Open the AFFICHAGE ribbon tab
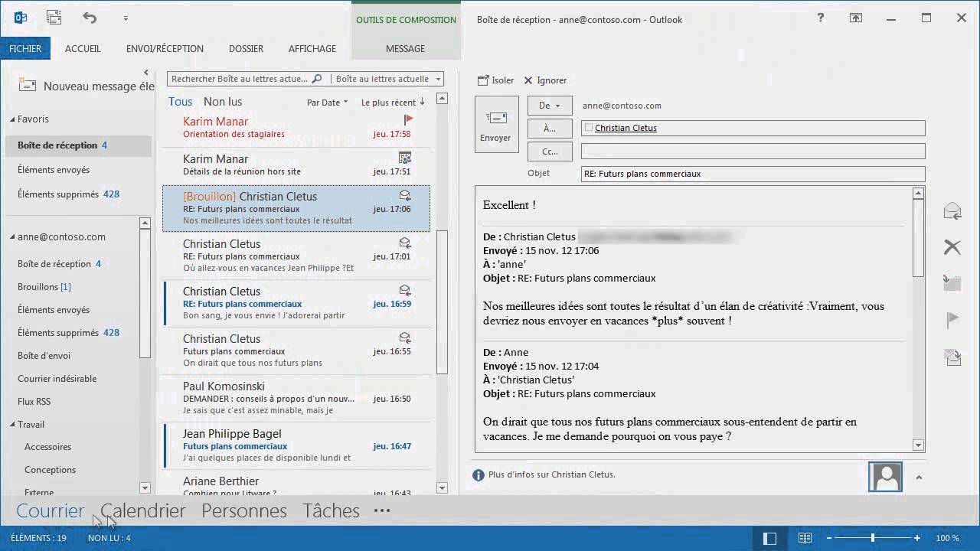Viewport: 980px width, 551px height. click(312, 48)
